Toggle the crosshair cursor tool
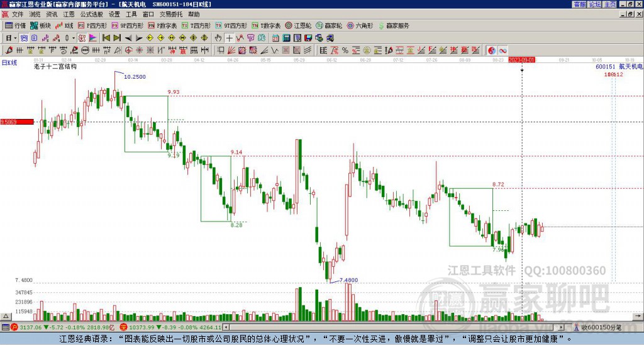Viewport: 644px width, 345px height. (229, 38)
